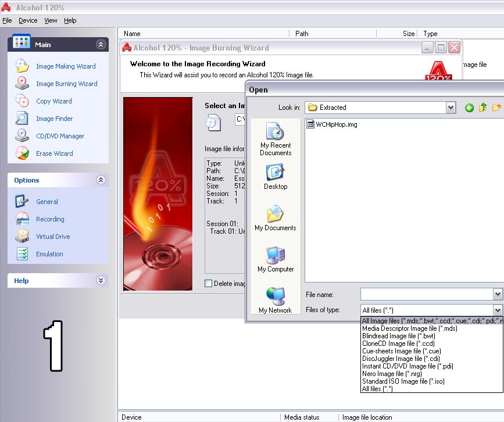Open the Help menu in menu bar
This screenshot has height=422, width=504.
coord(70,20)
